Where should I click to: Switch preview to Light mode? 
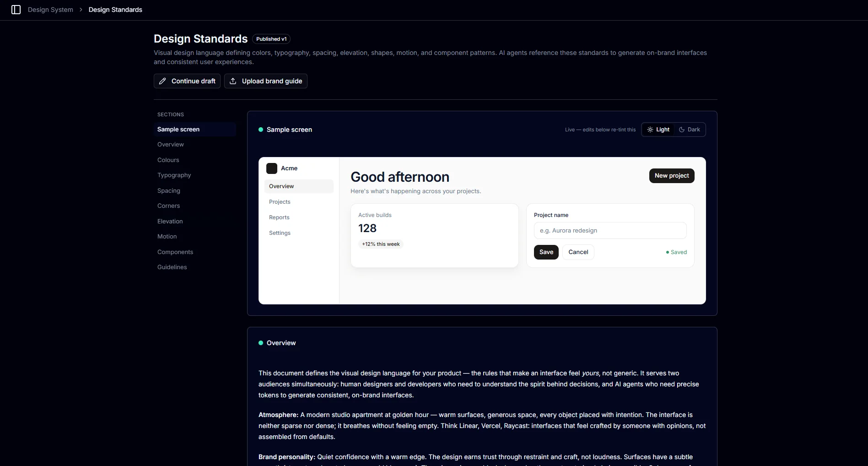(658, 130)
